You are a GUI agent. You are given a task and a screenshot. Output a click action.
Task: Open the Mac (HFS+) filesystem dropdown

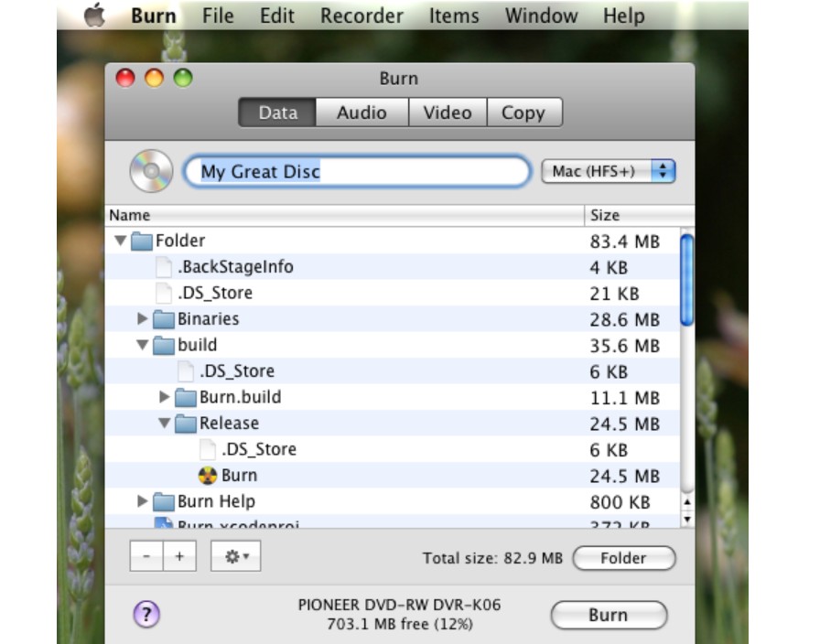click(x=609, y=171)
